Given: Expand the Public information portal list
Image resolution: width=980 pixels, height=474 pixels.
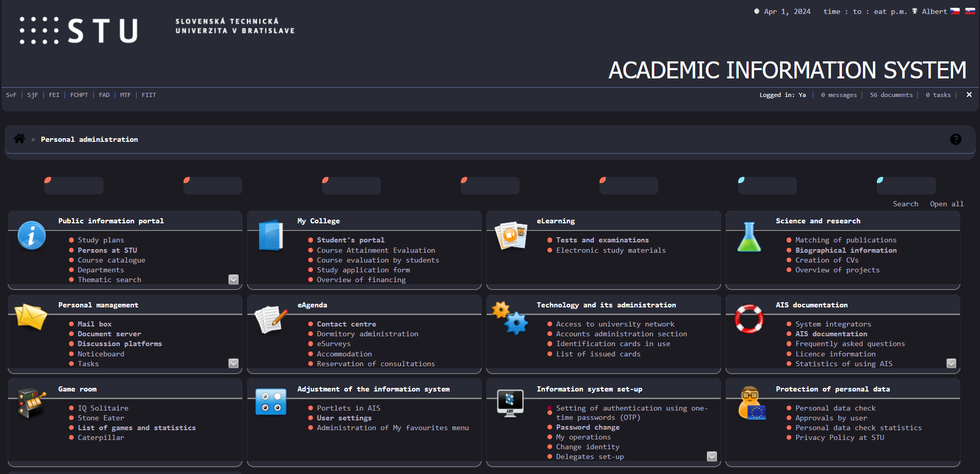Looking at the screenshot, I should 234,280.
